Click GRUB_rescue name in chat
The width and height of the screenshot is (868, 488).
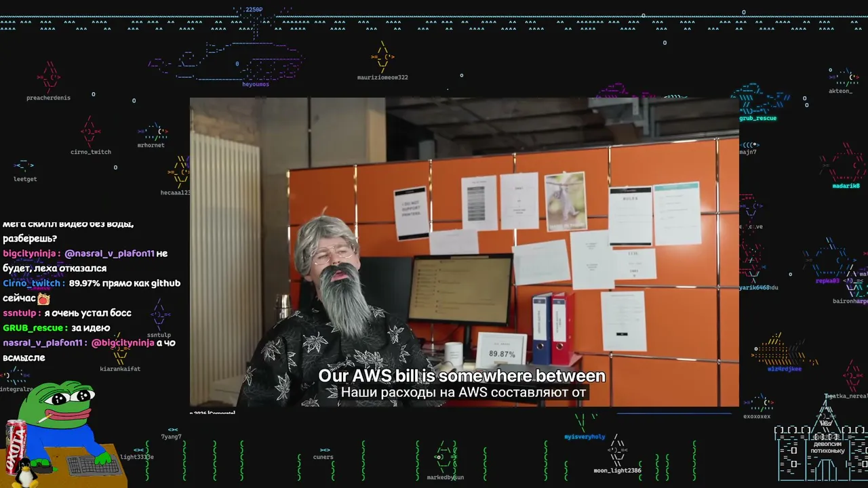33,328
